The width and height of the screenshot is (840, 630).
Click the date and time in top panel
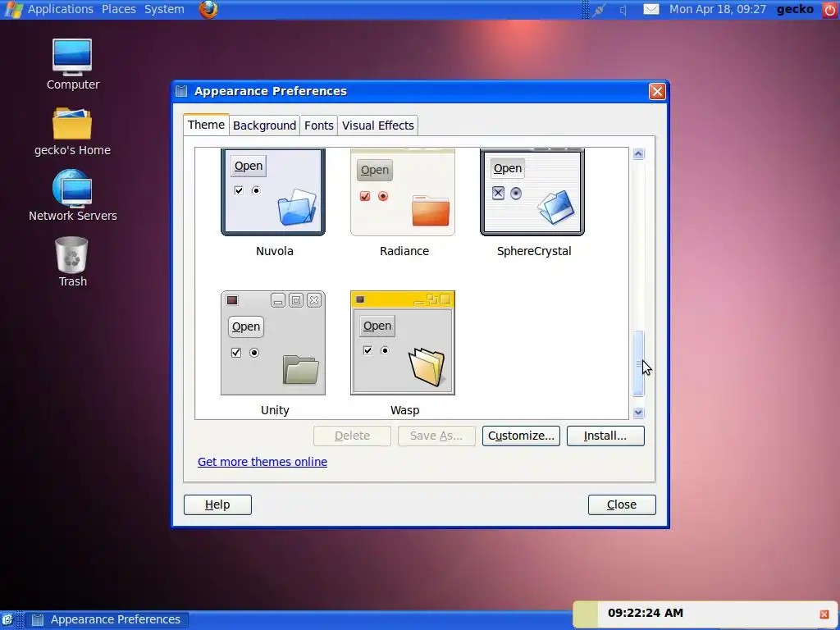pos(717,9)
